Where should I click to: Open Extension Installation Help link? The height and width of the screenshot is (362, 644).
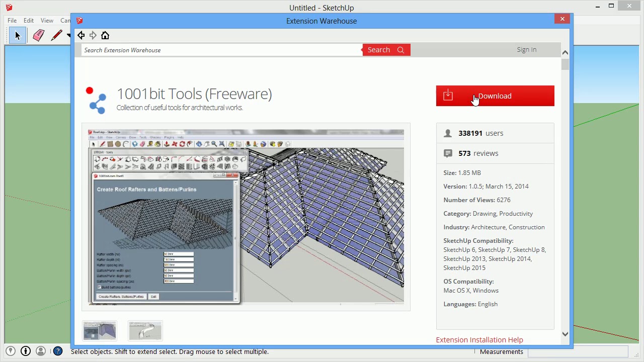[479, 340]
